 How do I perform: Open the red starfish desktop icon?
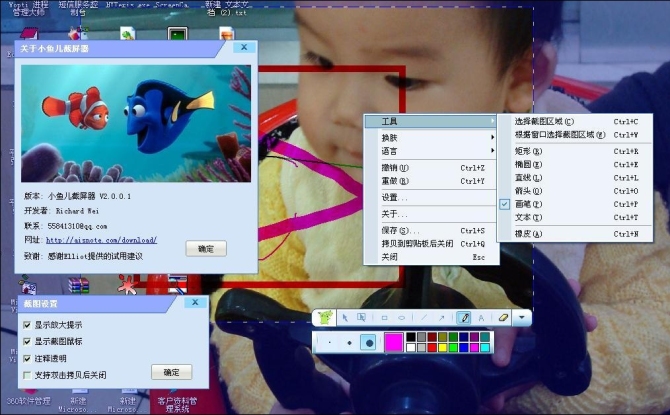coord(127,284)
